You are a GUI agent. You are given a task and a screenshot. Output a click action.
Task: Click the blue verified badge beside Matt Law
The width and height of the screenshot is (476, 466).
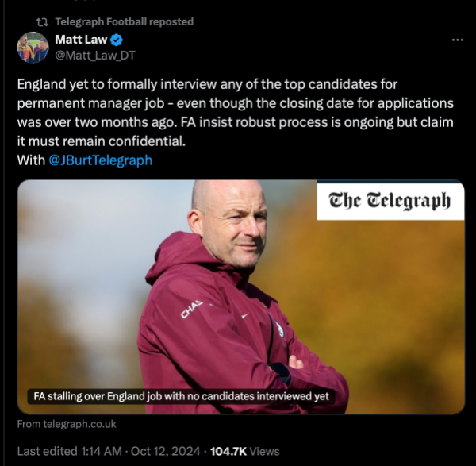tap(117, 40)
